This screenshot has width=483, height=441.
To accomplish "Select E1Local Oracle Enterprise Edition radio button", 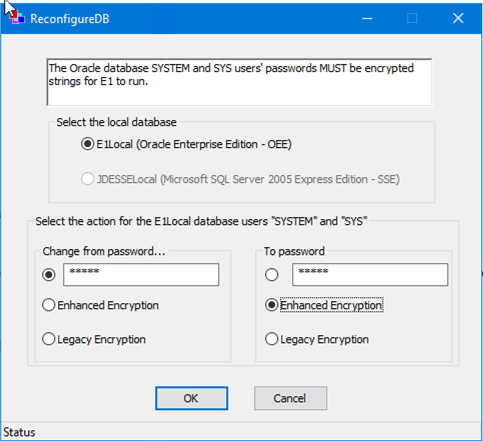I will coord(87,144).
